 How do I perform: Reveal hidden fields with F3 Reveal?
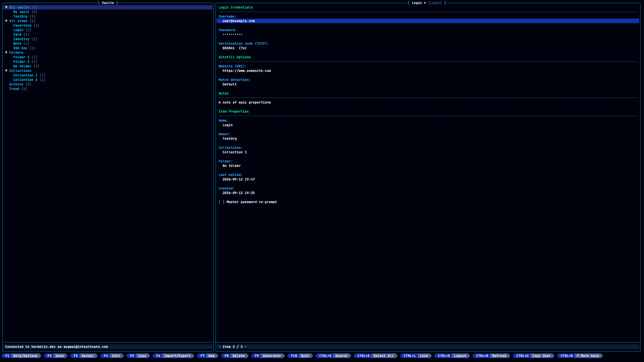pyautogui.click(x=84, y=356)
